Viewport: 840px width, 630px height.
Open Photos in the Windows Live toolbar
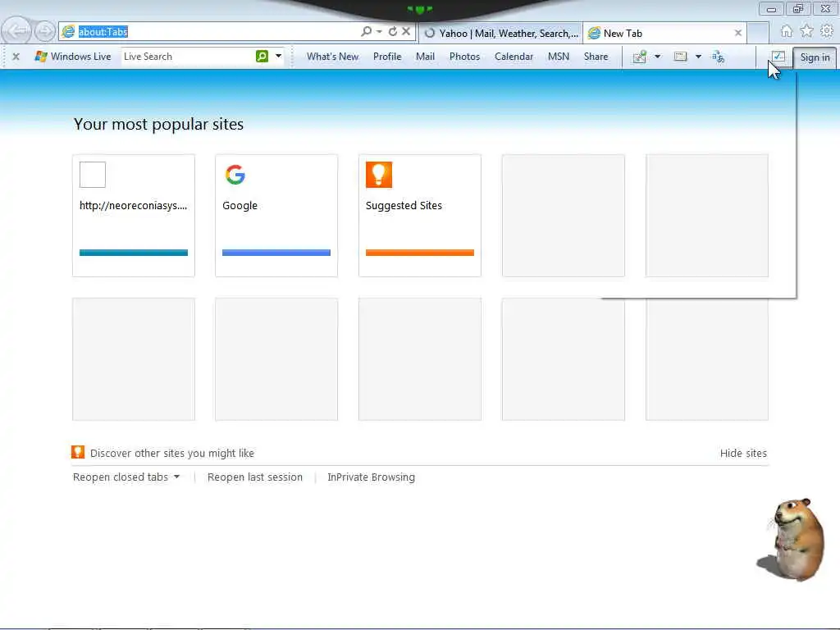click(x=464, y=57)
